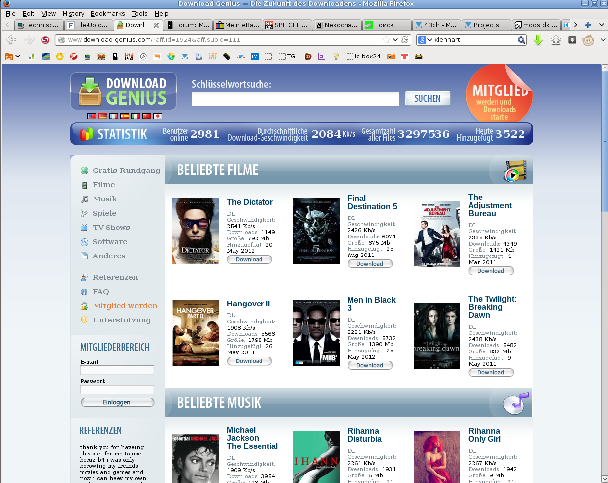Click Download button under Men in Black 3
This screenshot has height=483, width=608.
pyautogui.click(x=370, y=365)
